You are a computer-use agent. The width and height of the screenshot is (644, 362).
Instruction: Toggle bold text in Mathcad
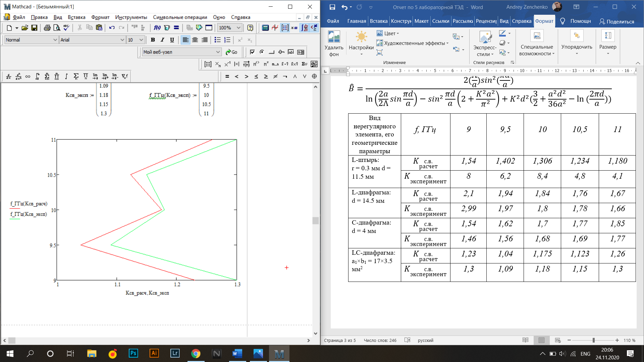coord(153,40)
